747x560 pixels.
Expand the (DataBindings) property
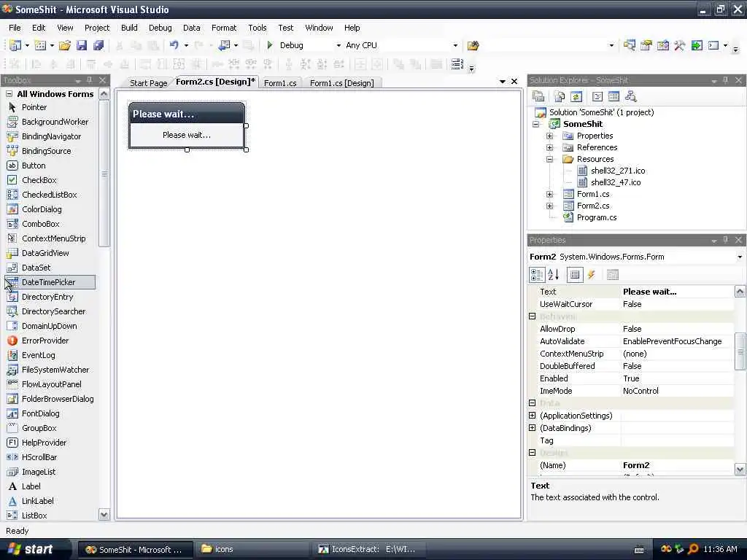point(532,427)
